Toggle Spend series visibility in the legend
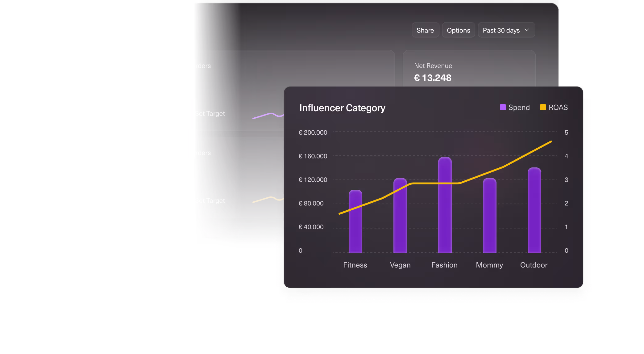 pos(515,107)
